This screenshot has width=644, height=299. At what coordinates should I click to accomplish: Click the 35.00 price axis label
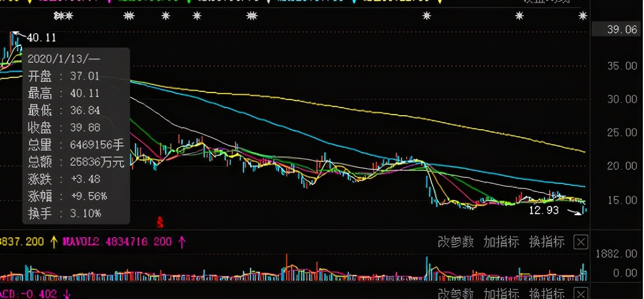[x=621, y=66]
